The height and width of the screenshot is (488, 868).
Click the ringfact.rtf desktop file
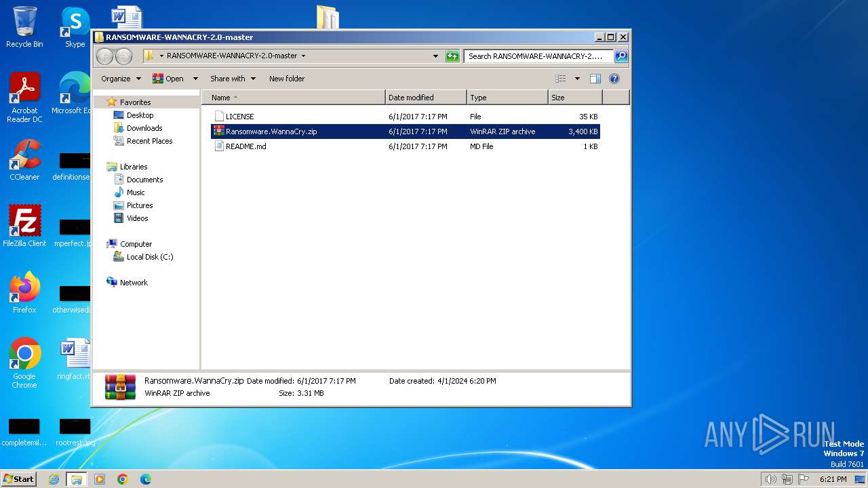click(x=74, y=359)
